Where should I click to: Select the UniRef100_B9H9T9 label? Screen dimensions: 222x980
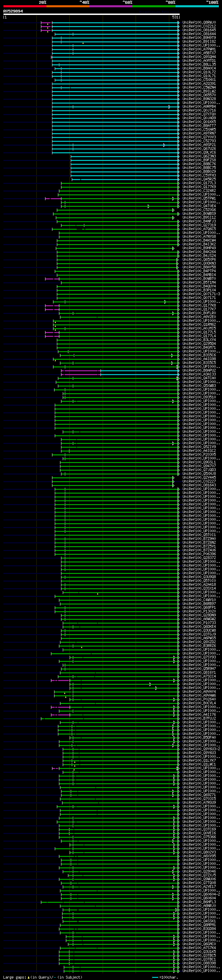point(199,38)
